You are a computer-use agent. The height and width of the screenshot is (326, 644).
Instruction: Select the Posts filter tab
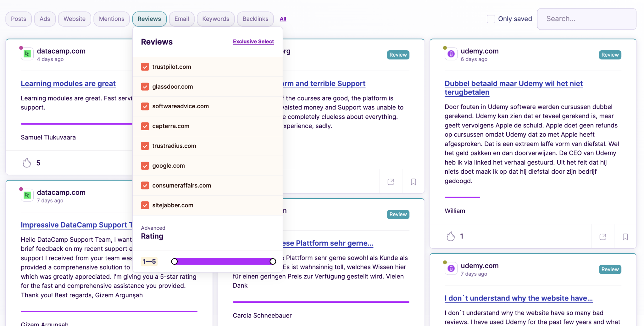tap(19, 19)
